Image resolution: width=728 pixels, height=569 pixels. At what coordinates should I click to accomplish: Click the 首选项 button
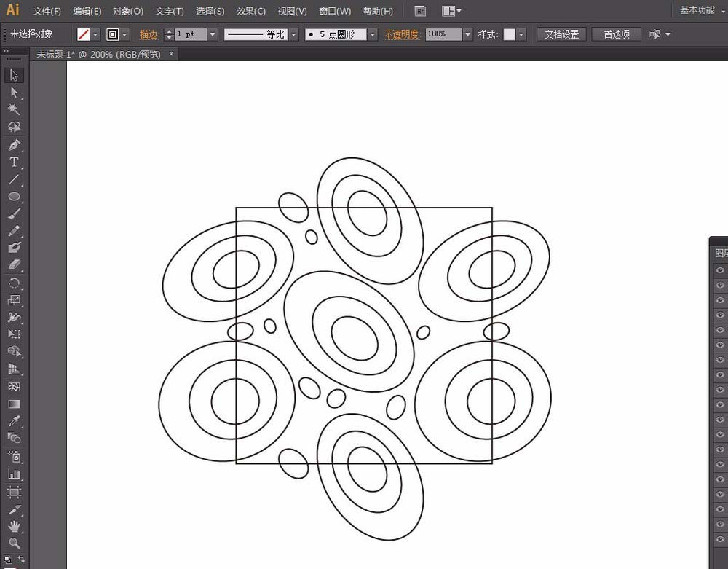pos(616,34)
